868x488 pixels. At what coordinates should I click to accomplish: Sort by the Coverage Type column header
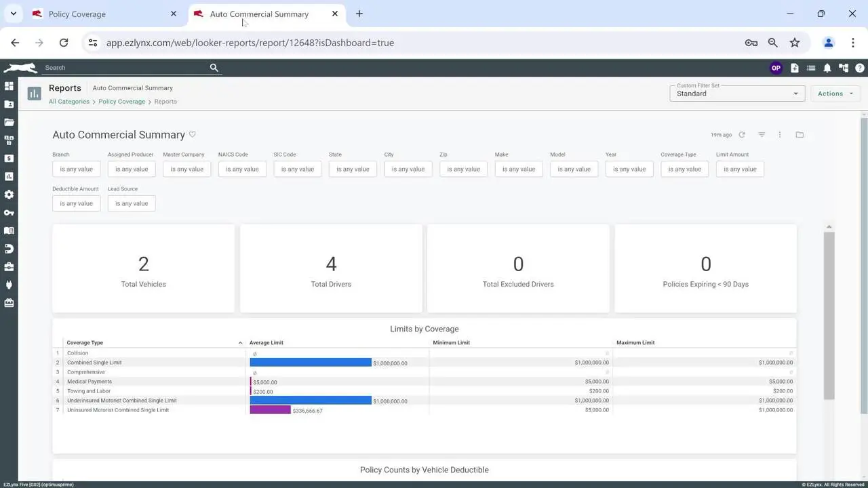click(x=85, y=343)
